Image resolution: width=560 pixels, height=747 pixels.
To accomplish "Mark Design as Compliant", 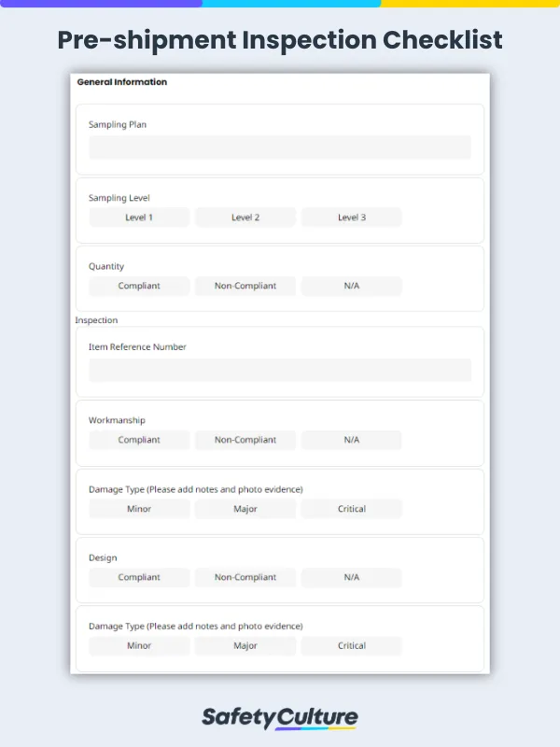I will point(138,577).
